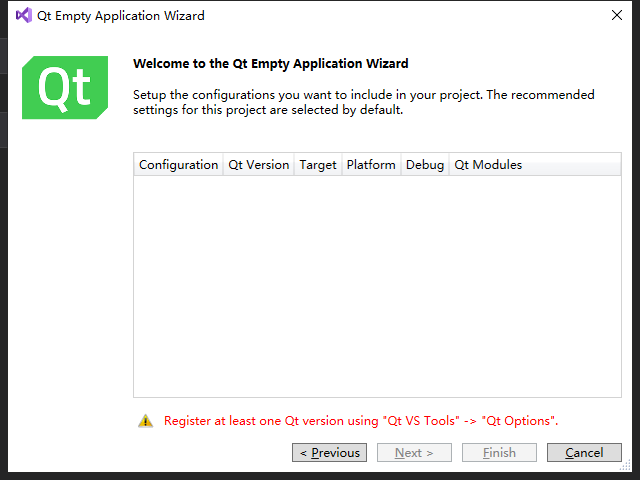Viewport: 640px width, 480px height.
Task: Click the red 'Register at least one Qt version' message
Action: tap(361, 421)
